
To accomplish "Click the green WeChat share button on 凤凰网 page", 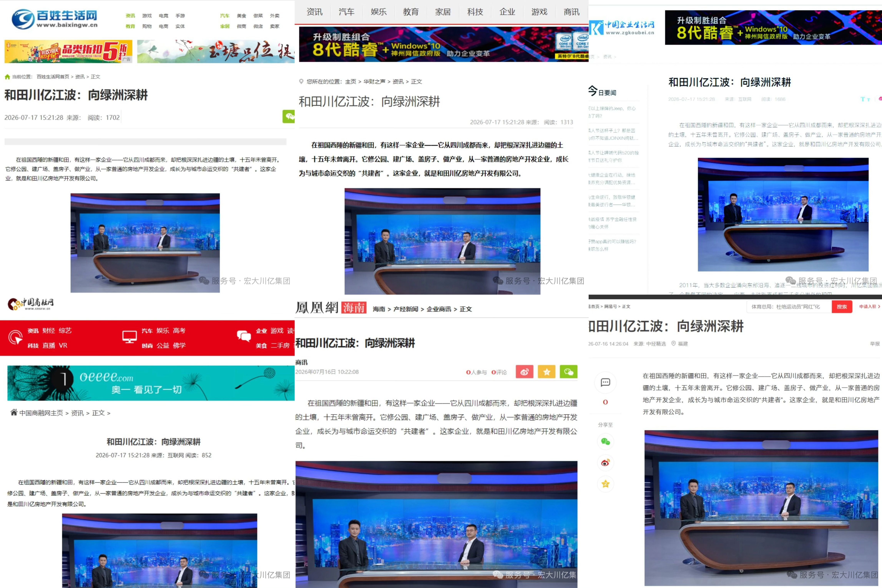I will [569, 372].
